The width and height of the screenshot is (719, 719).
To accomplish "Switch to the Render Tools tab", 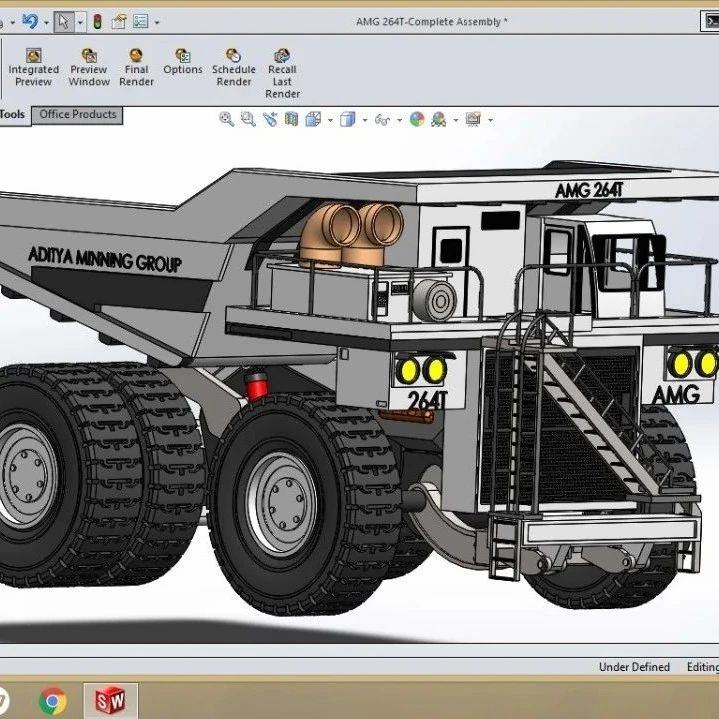I will 12,115.
